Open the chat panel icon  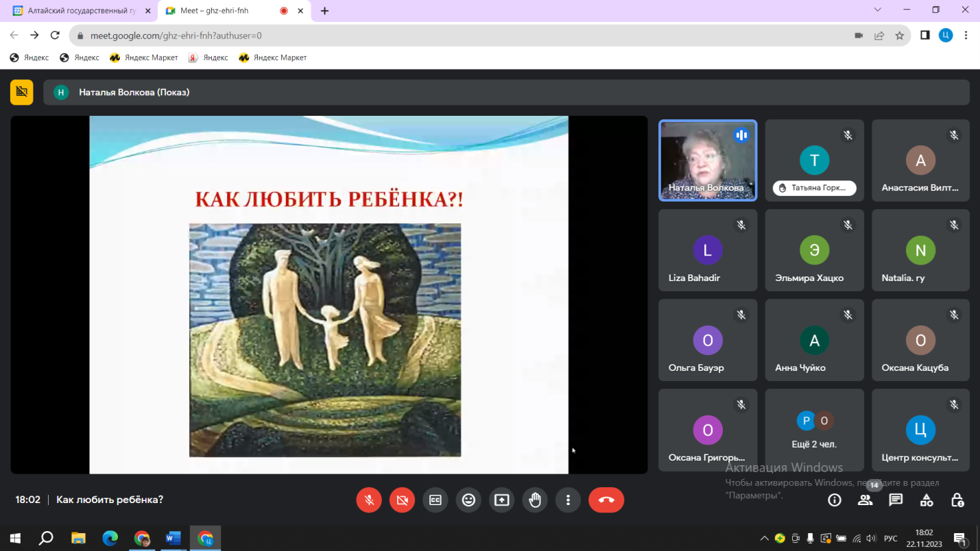coord(896,500)
